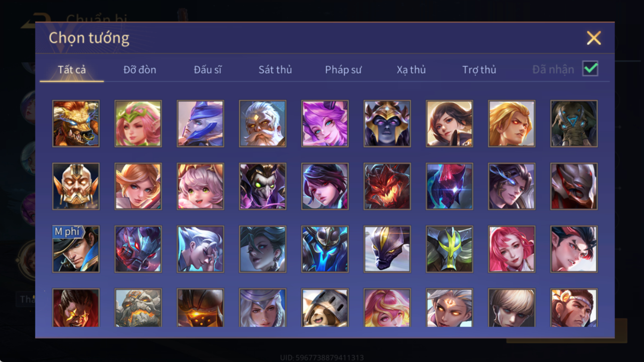
Task: Switch to the Đỡ đòn tab
Action: tap(140, 70)
